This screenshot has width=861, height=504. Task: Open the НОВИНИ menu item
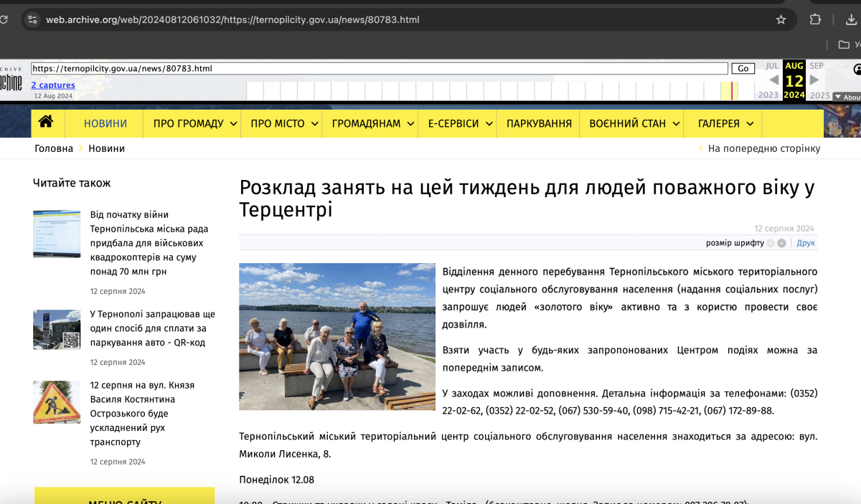pos(105,123)
